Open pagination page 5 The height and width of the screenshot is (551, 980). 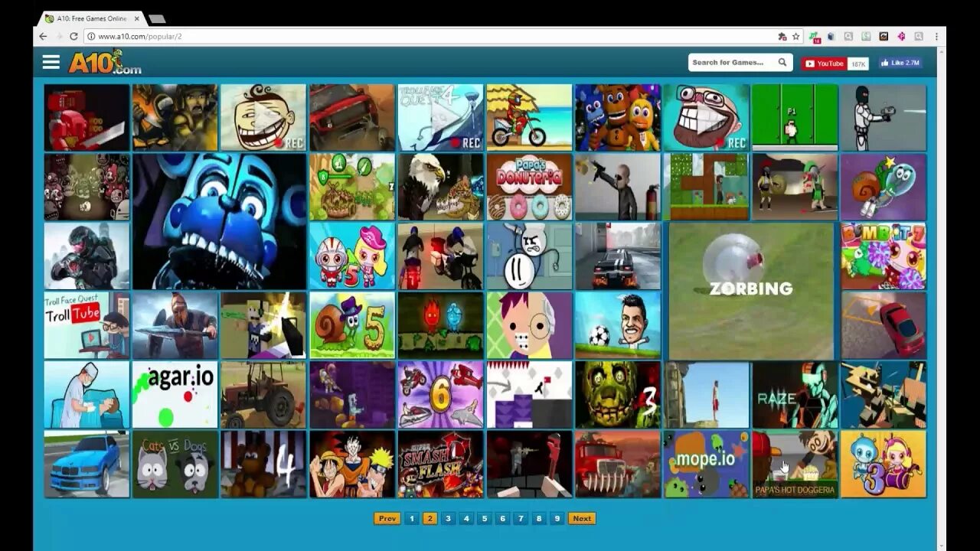coord(485,518)
